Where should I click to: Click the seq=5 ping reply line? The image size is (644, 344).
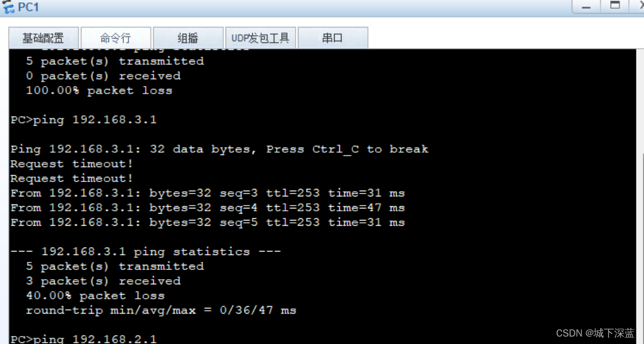pyautogui.click(x=207, y=222)
